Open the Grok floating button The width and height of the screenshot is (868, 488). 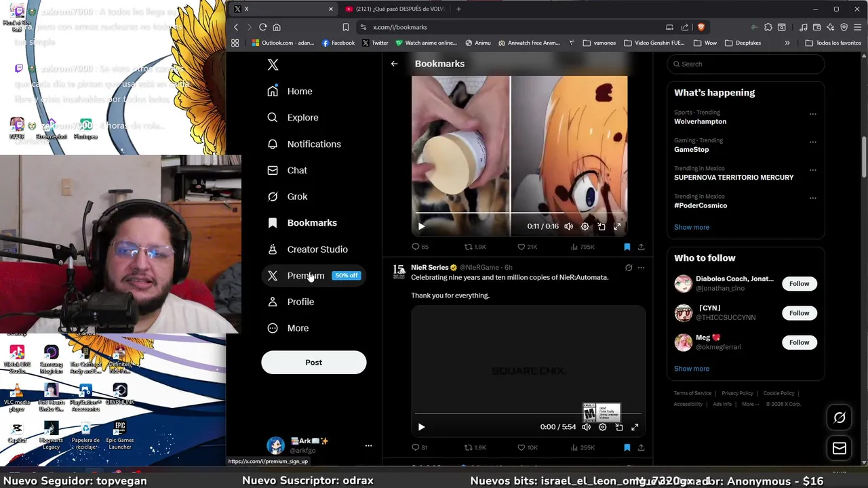click(x=840, y=418)
